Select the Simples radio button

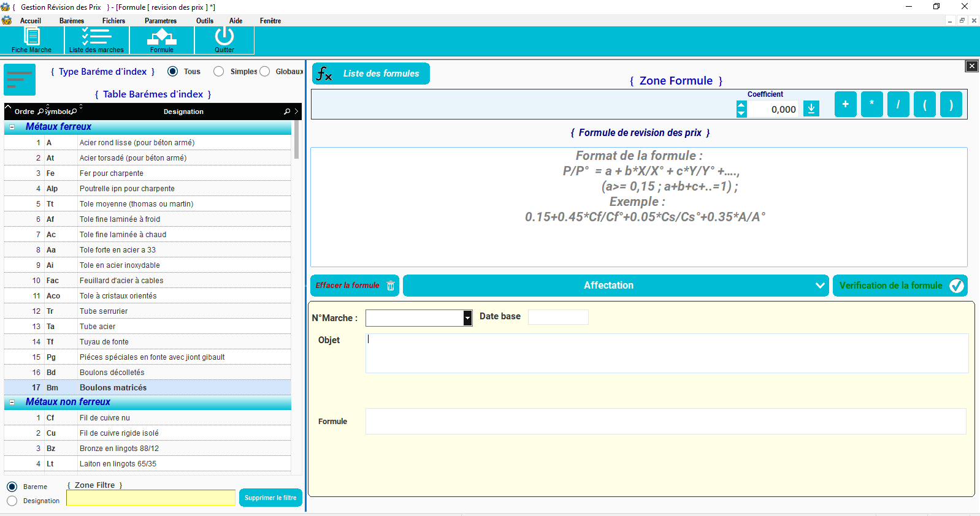point(219,72)
